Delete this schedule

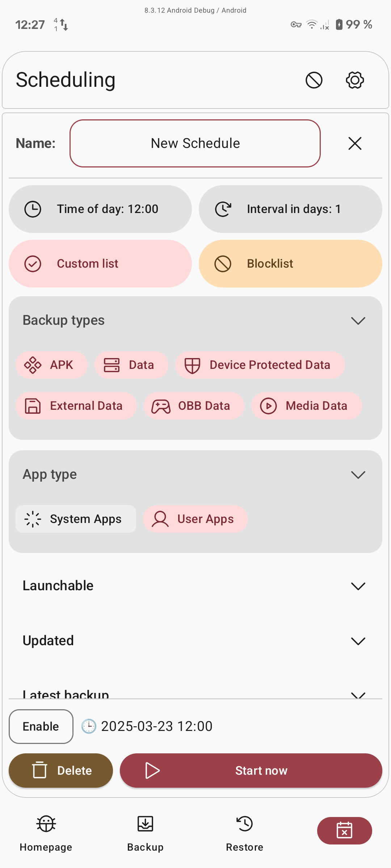click(x=61, y=770)
